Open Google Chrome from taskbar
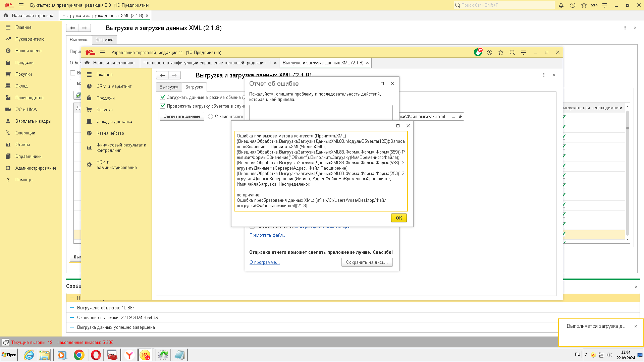644x362 pixels. click(79, 355)
